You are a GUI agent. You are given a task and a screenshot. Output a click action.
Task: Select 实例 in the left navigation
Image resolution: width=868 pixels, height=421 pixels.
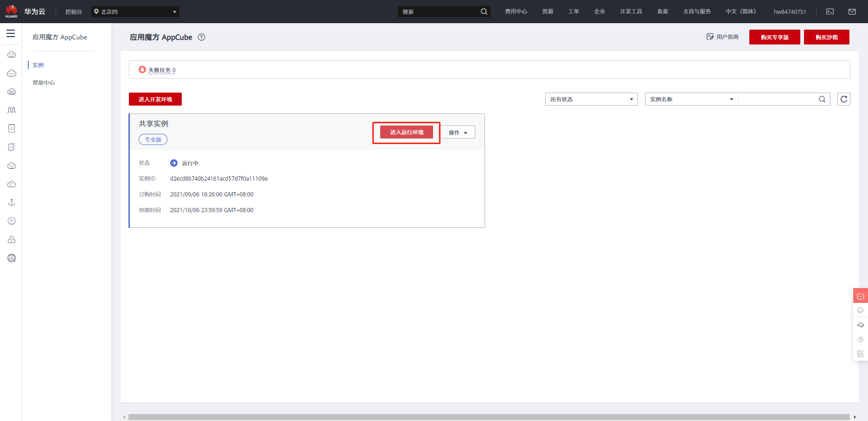[x=38, y=65]
